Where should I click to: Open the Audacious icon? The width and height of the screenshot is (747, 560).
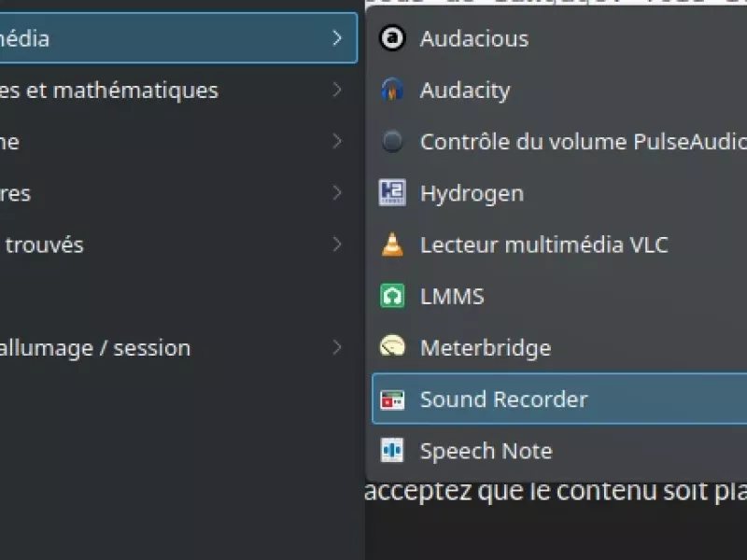[392, 38]
